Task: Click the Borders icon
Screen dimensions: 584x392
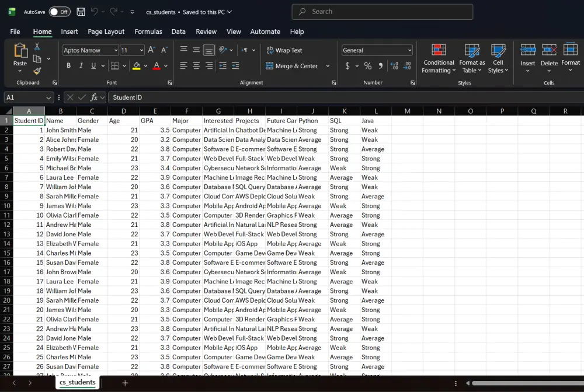Action: click(115, 66)
